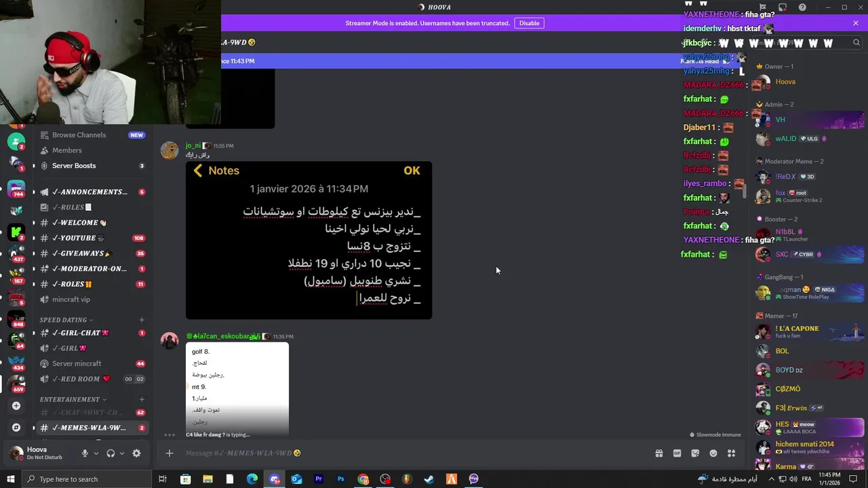Create channel in SPEED DATING category

coord(142,320)
